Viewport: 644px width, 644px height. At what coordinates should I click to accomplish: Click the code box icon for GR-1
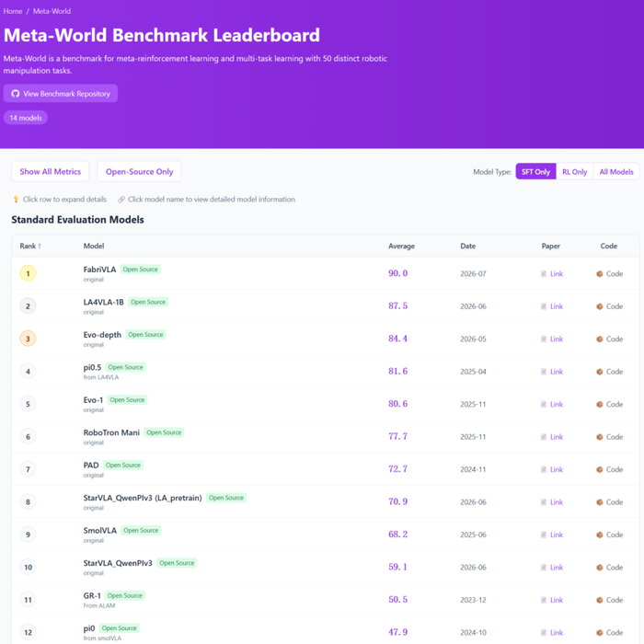point(600,600)
